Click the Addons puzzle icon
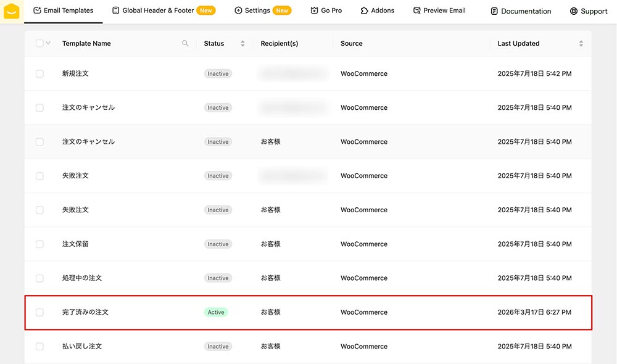 click(365, 10)
